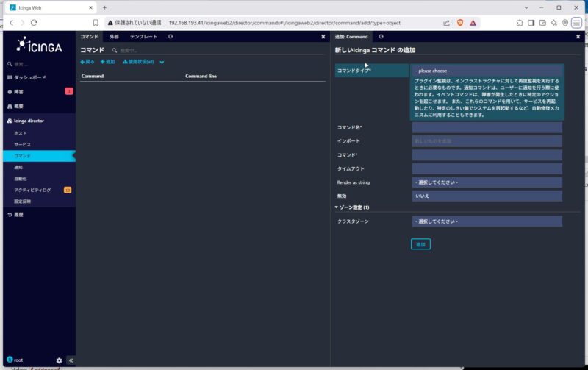
Task: Open Brave Shields lion icon
Action: pyautogui.click(x=460, y=23)
